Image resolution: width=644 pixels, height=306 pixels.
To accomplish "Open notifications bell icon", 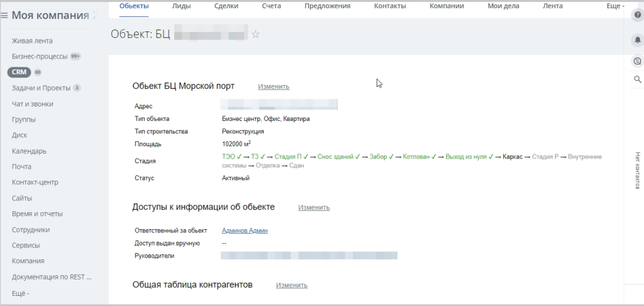I will click(x=638, y=40).
